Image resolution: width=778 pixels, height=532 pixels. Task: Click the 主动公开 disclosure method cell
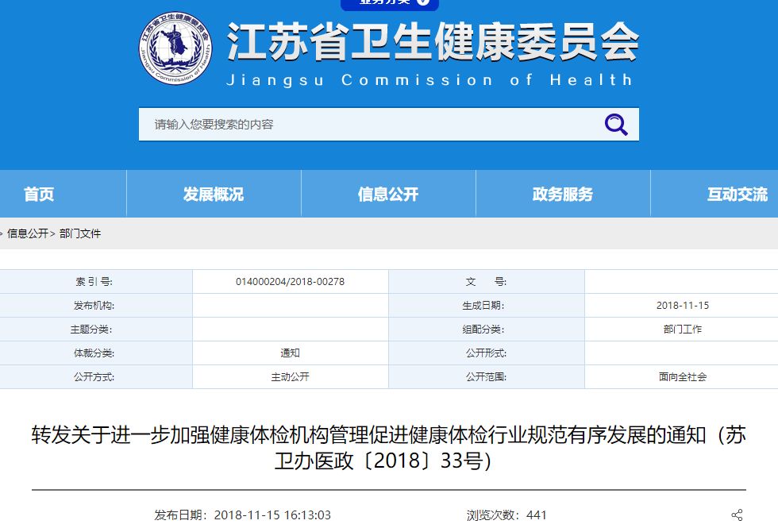pos(290,377)
